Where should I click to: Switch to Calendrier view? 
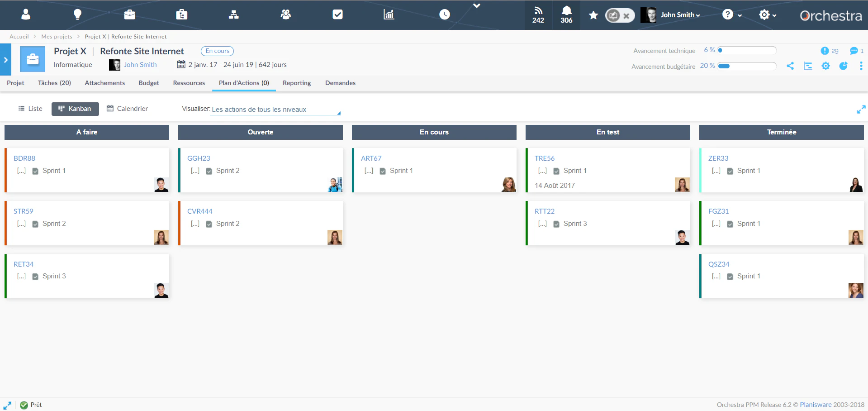coord(127,109)
